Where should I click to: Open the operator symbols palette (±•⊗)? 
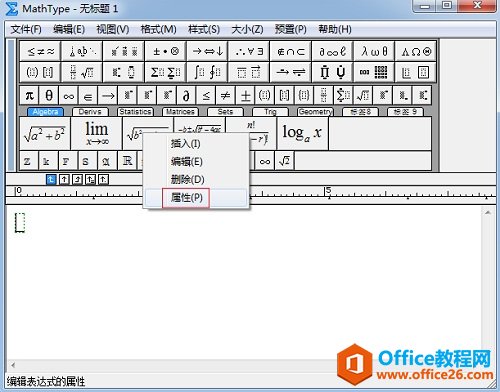pos(166,51)
